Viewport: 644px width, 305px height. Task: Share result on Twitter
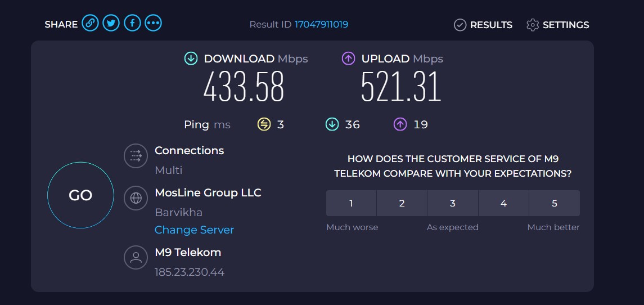(x=111, y=23)
